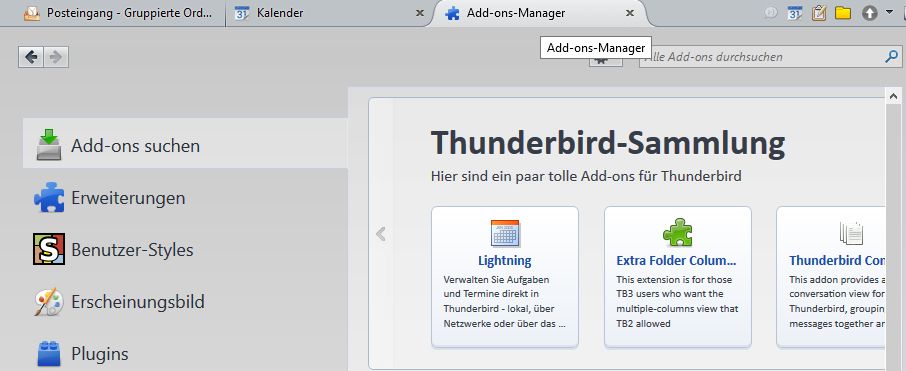The height and width of the screenshot is (371, 906).
Task: Open the Benutzer-Styles category
Action: pos(185,250)
